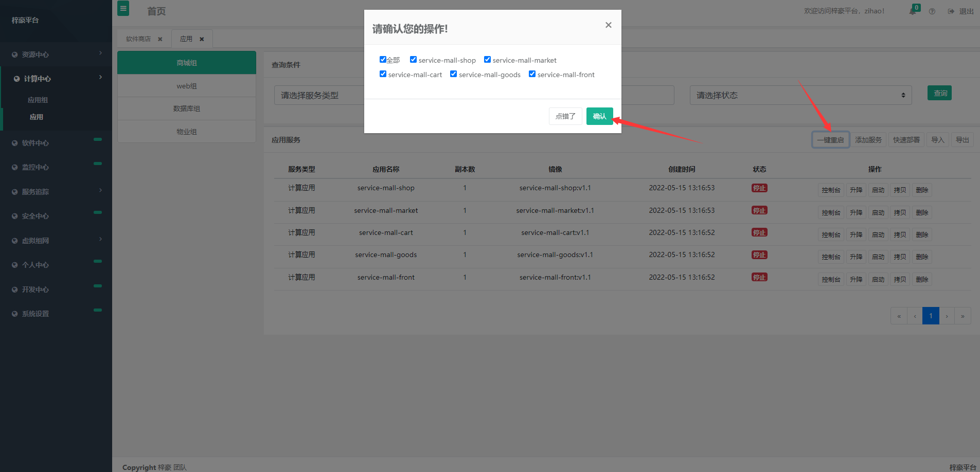This screenshot has height=472, width=980.
Task: Uncheck the service-mall-goods checkbox
Action: (453, 74)
